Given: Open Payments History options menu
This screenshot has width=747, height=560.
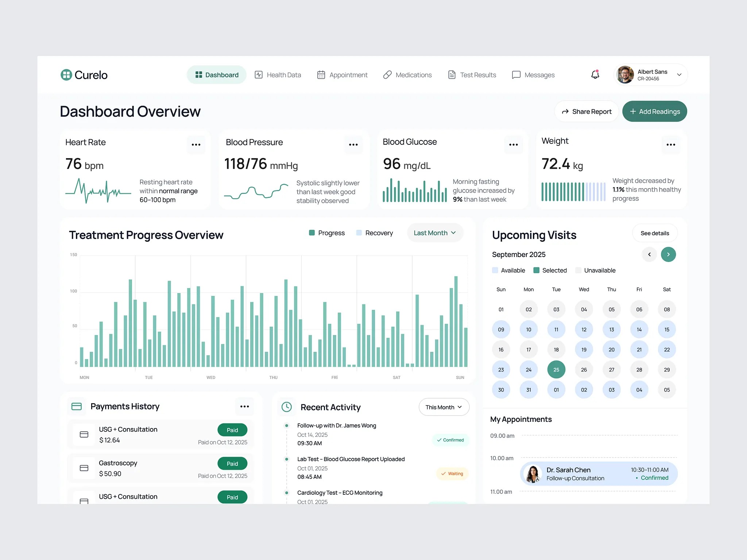Looking at the screenshot, I should (x=244, y=407).
